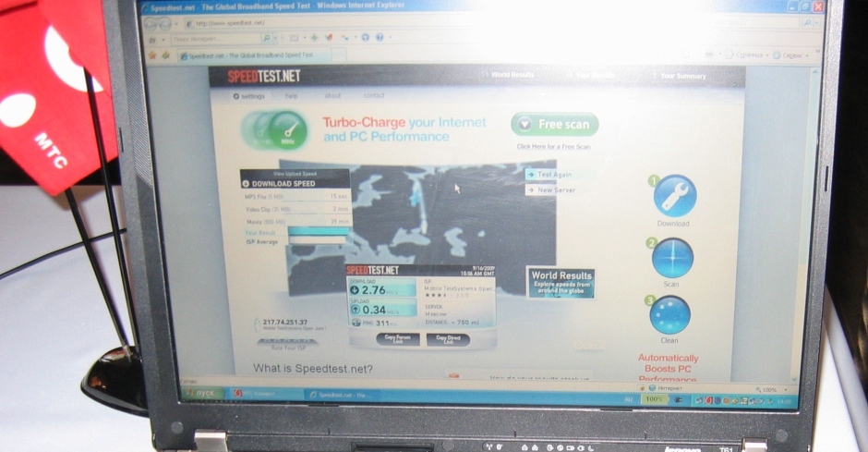Select the Speedtest.net browser tab
This screenshot has height=452, width=868.
coord(254,55)
